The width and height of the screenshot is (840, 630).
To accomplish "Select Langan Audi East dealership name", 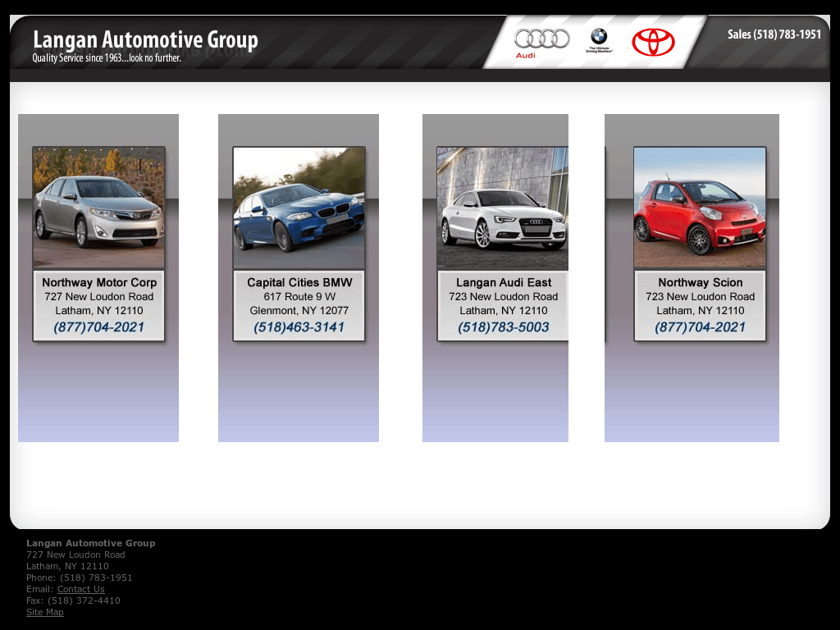I will point(504,282).
